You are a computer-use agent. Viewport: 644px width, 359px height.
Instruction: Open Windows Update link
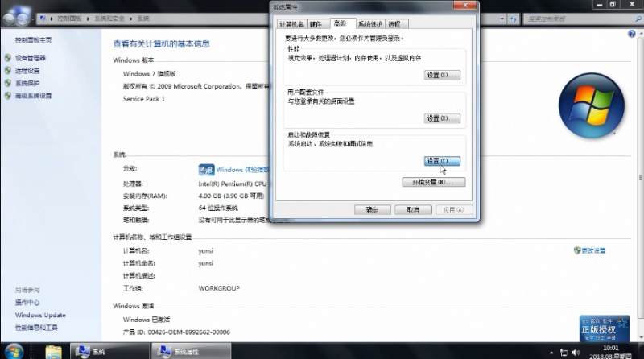40,315
